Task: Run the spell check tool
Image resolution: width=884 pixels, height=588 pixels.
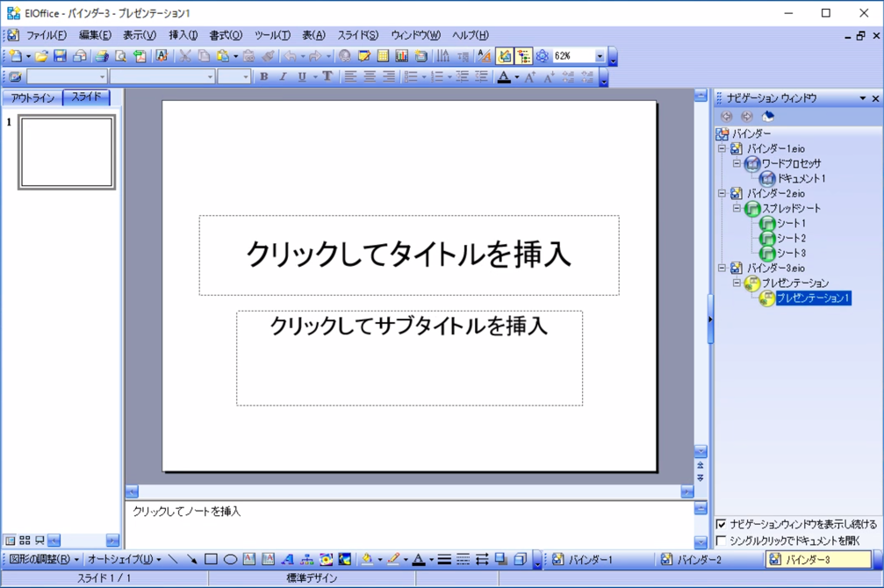Action: (162, 56)
